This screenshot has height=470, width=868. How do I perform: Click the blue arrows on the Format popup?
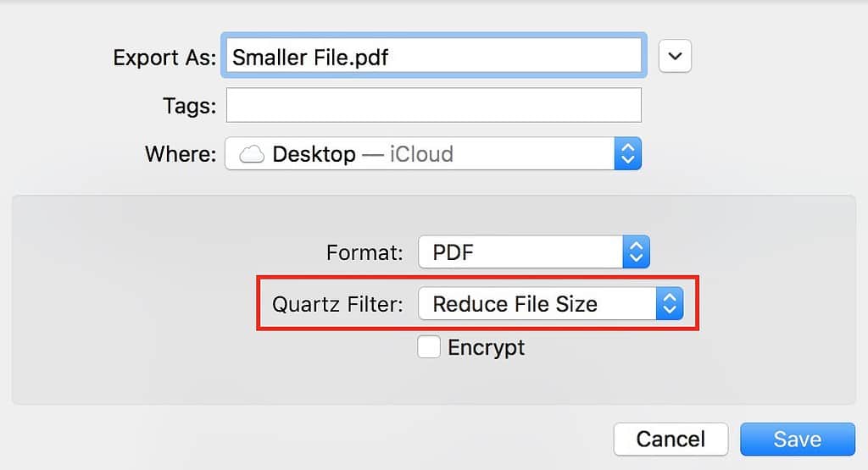pyautogui.click(x=636, y=252)
